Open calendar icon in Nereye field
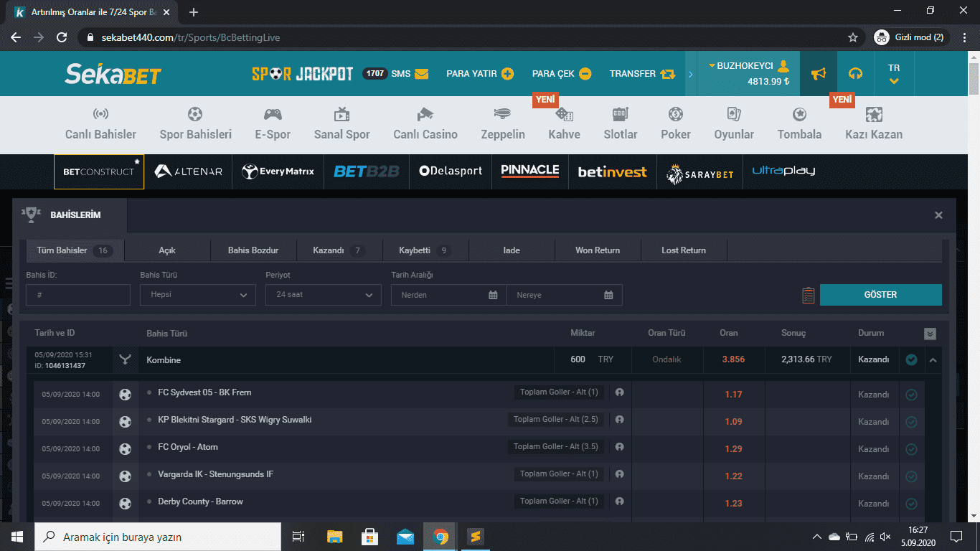This screenshot has height=551, width=980. 608,295
